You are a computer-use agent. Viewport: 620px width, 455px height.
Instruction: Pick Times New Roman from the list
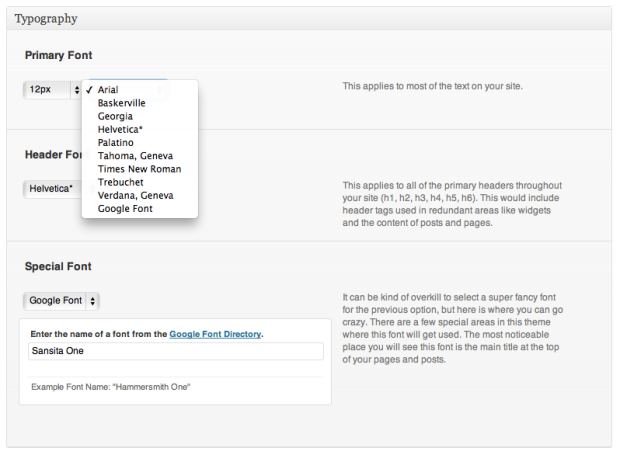[139, 169]
